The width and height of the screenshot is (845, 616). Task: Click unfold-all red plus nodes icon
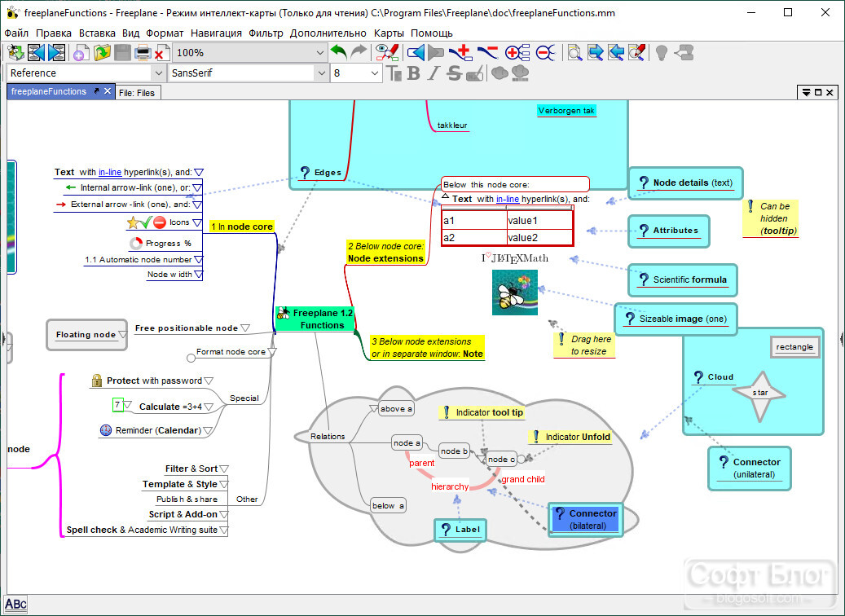(517, 53)
